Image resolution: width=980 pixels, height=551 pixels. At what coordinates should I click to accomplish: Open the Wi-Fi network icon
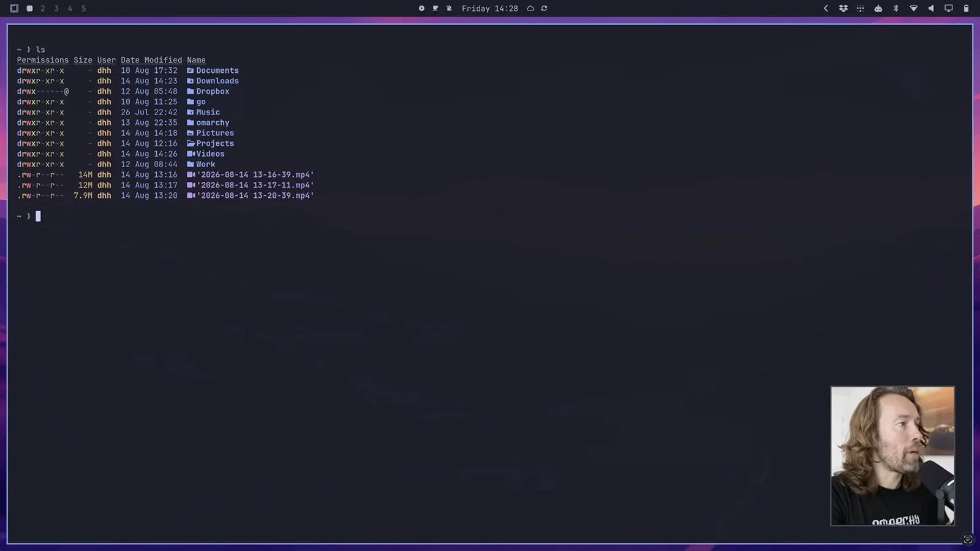pos(913,9)
